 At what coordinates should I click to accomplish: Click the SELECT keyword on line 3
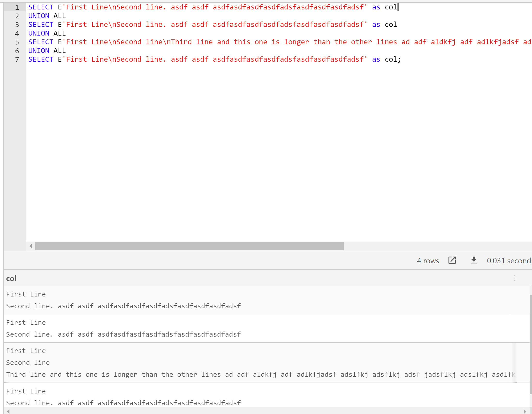(41, 24)
